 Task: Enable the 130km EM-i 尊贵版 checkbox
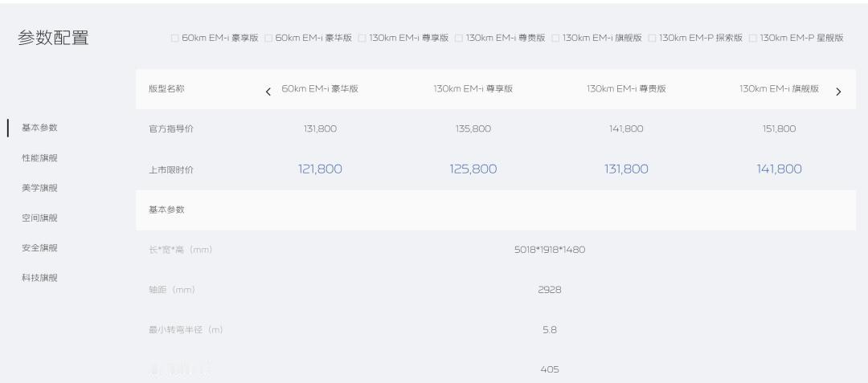pyautogui.click(x=459, y=38)
